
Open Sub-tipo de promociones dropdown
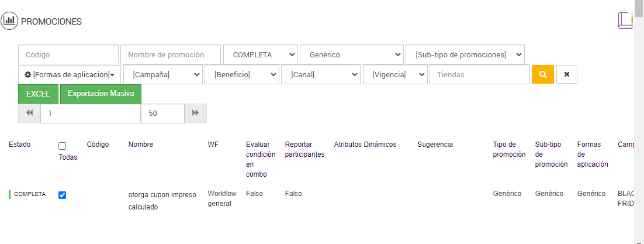tap(465, 54)
